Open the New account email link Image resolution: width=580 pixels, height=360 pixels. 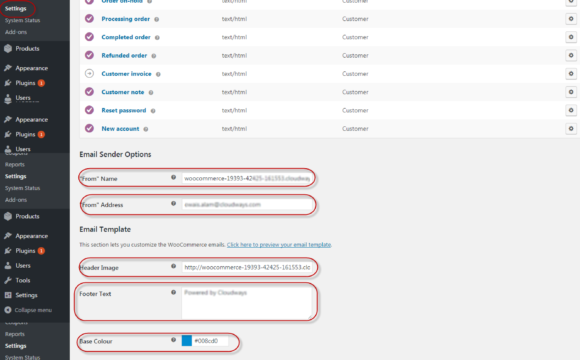[x=120, y=129]
